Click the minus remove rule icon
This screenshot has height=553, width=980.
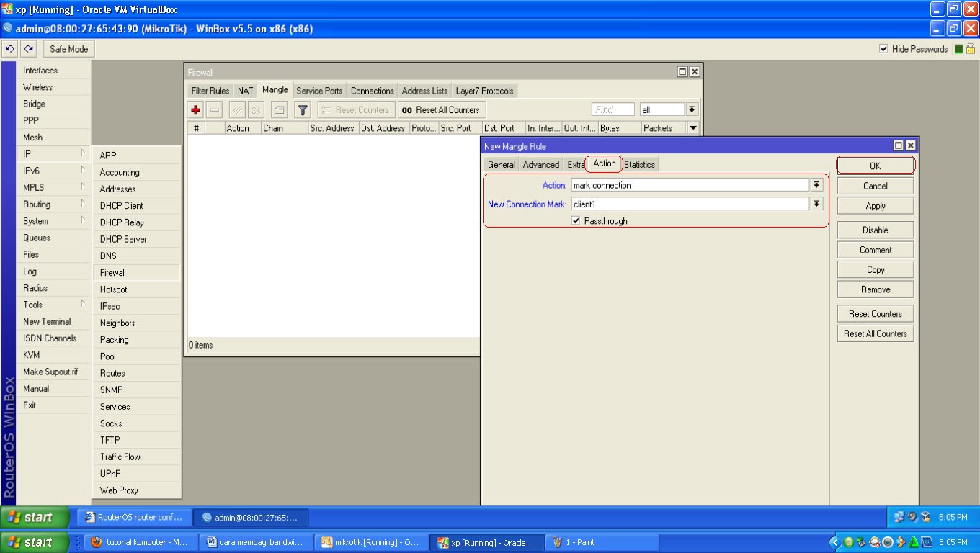pos(215,110)
